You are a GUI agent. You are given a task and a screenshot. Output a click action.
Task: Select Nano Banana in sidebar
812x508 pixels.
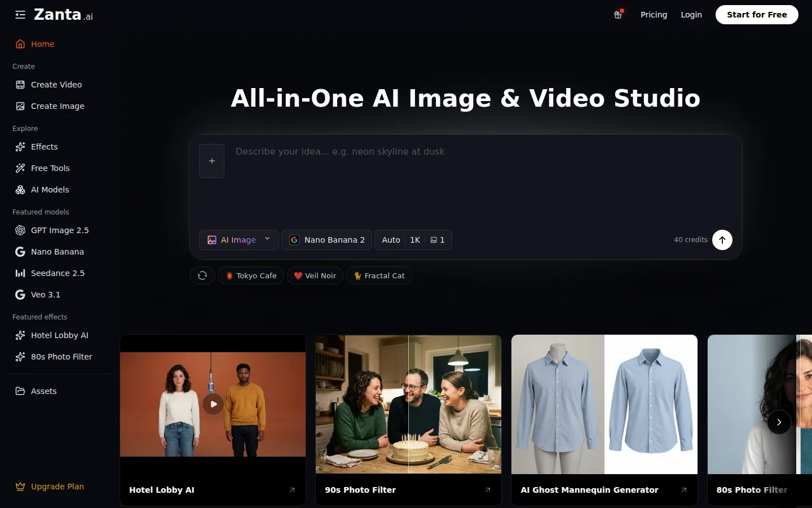click(x=60, y=252)
